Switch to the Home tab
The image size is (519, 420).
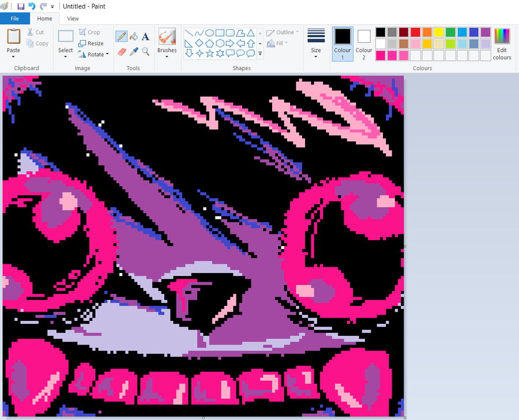pyautogui.click(x=44, y=18)
